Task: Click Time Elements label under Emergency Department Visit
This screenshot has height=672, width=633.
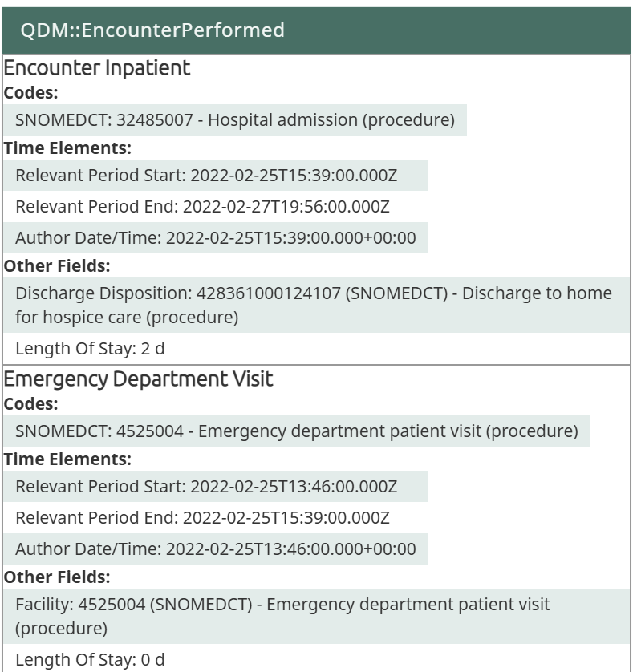Action: [67, 459]
